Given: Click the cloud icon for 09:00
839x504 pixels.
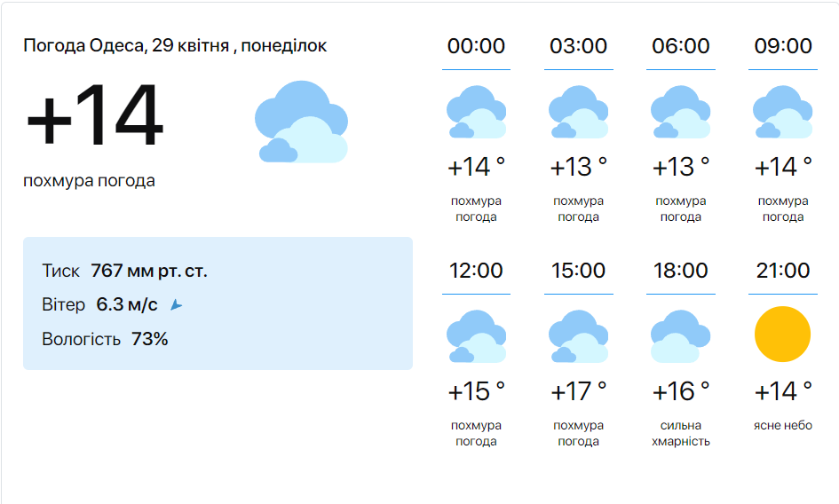Looking at the screenshot, I should pyautogui.click(x=782, y=112).
